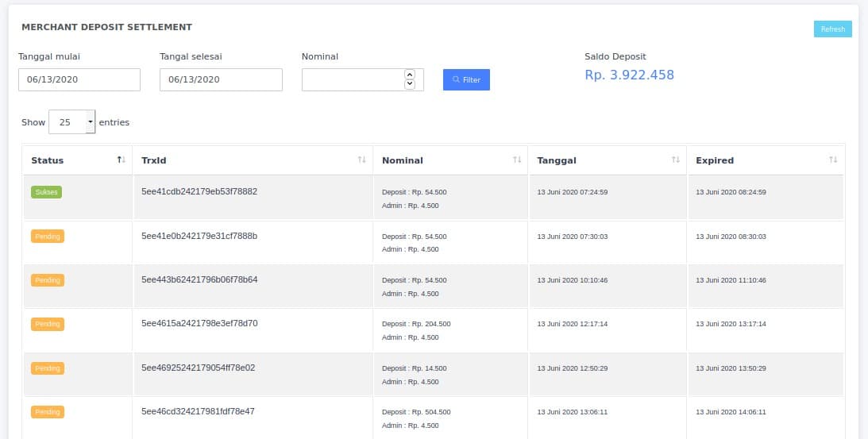
Task: Click the Expired column sort arrows
Action: [x=832, y=160]
